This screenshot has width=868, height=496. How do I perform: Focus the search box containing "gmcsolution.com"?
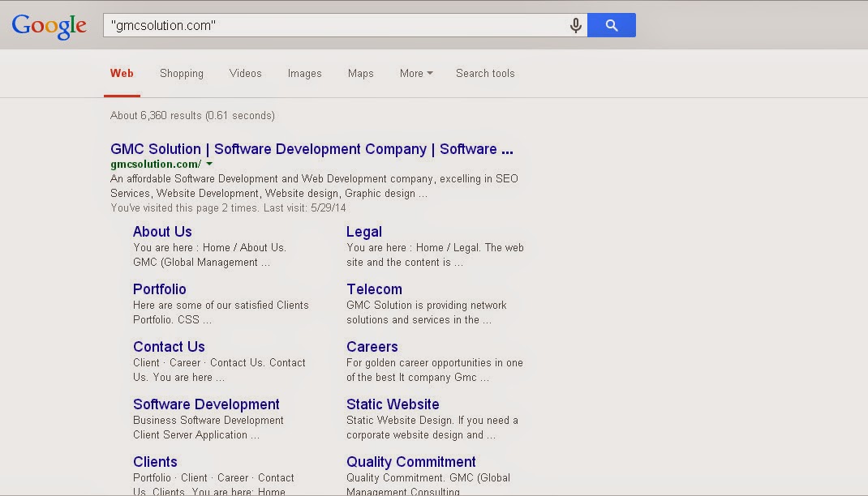coord(345,25)
